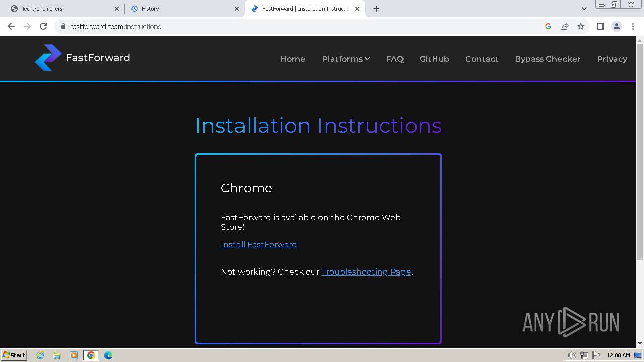
Task: Open the Home nav item
Action: (293, 59)
